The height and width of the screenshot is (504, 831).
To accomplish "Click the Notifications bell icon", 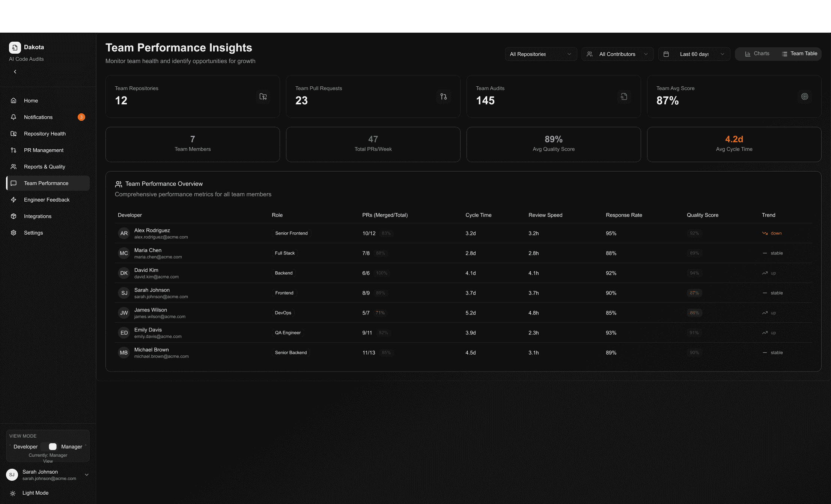I will tap(14, 117).
